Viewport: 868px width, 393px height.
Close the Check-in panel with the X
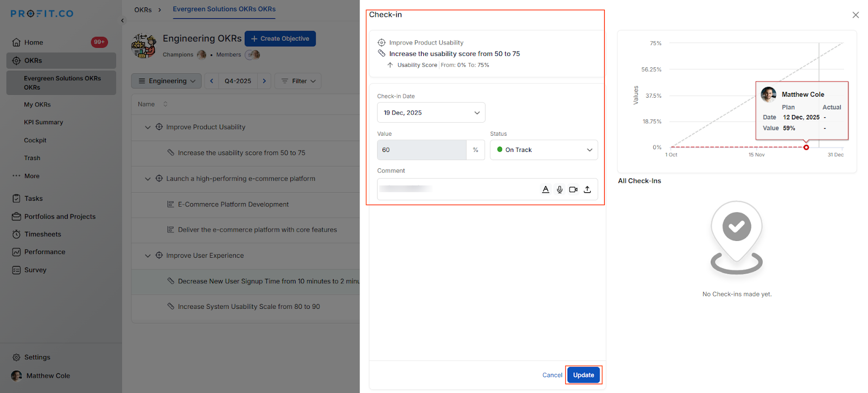(856, 15)
